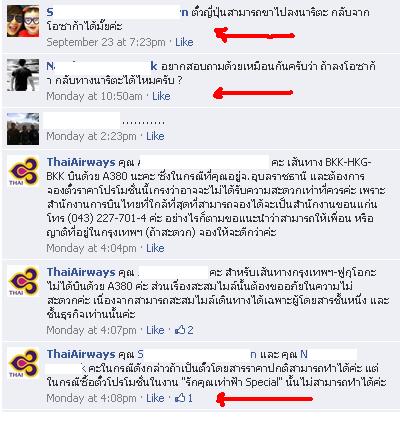400x421 pixels.
Task: Like the Monday 2:23pm comment
Action: pos(155,136)
